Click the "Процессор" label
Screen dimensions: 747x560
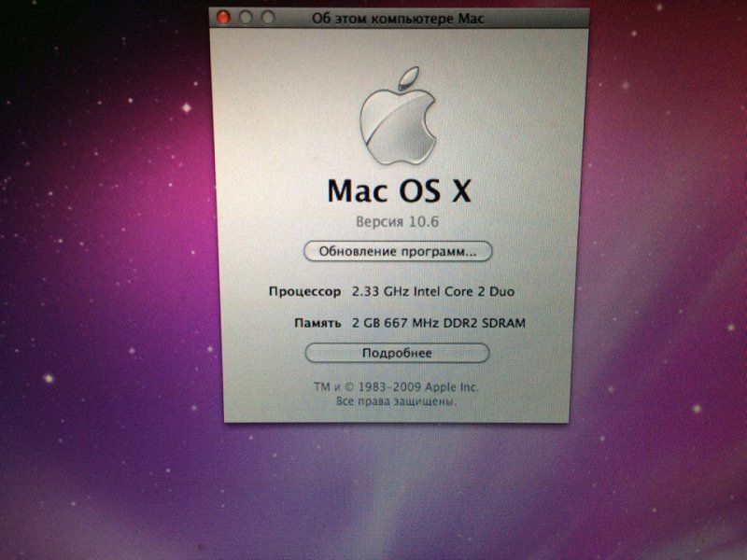tap(304, 291)
